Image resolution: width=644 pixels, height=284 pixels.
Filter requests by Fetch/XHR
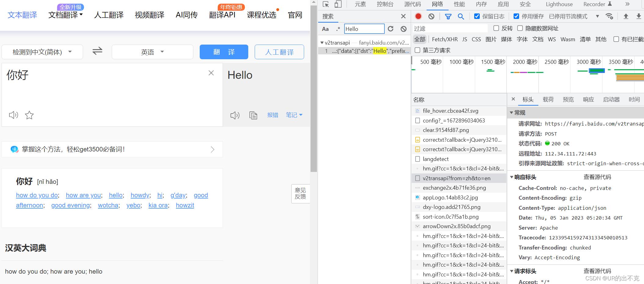(445, 39)
